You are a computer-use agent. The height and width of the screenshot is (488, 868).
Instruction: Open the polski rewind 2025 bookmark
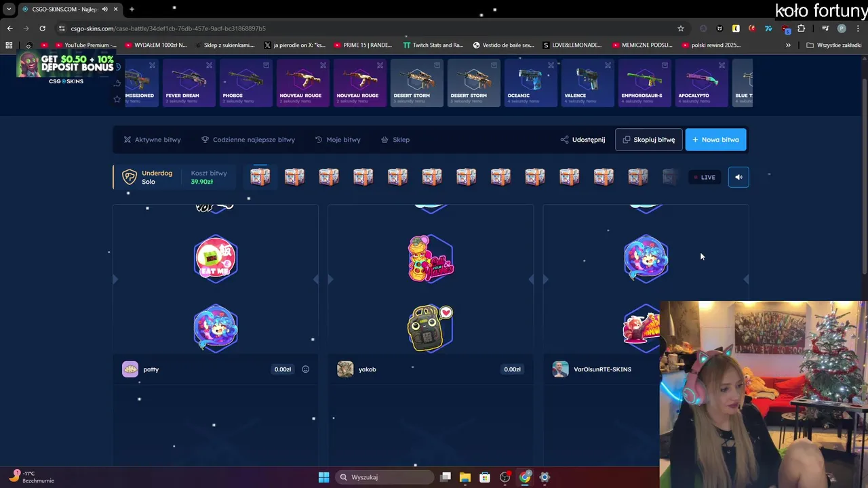pos(710,45)
